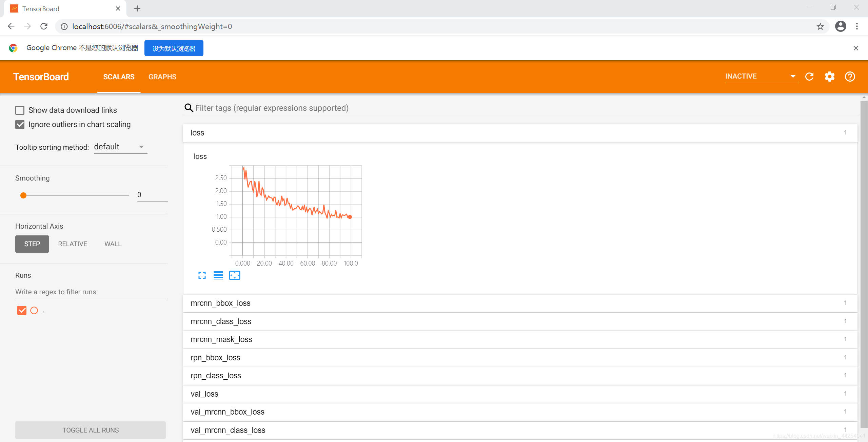Open TensorBoard settings gear
868x442 pixels.
(x=830, y=77)
